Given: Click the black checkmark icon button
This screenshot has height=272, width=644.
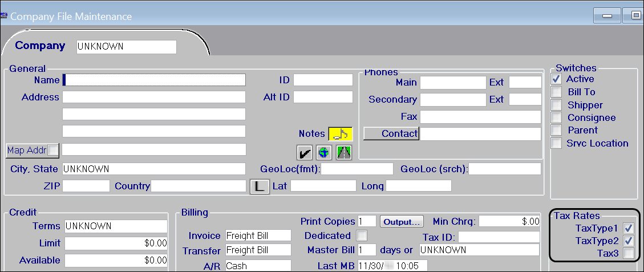Looking at the screenshot, I should (305, 152).
